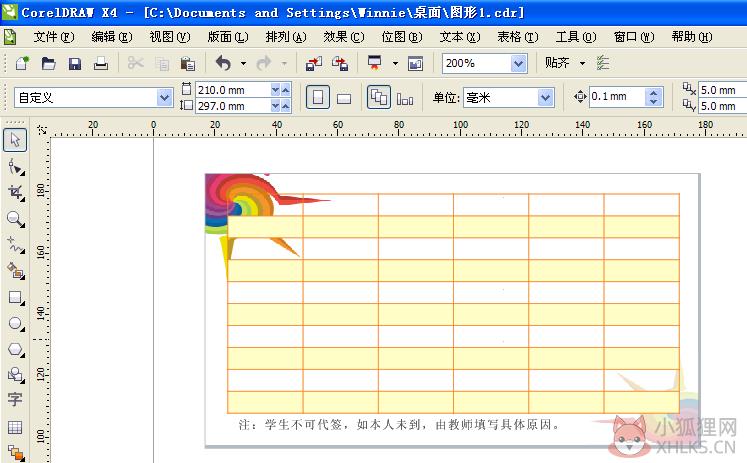Open the application launcher dropdown arrow
Screen dimensions: 747x463
(x=395, y=63)
